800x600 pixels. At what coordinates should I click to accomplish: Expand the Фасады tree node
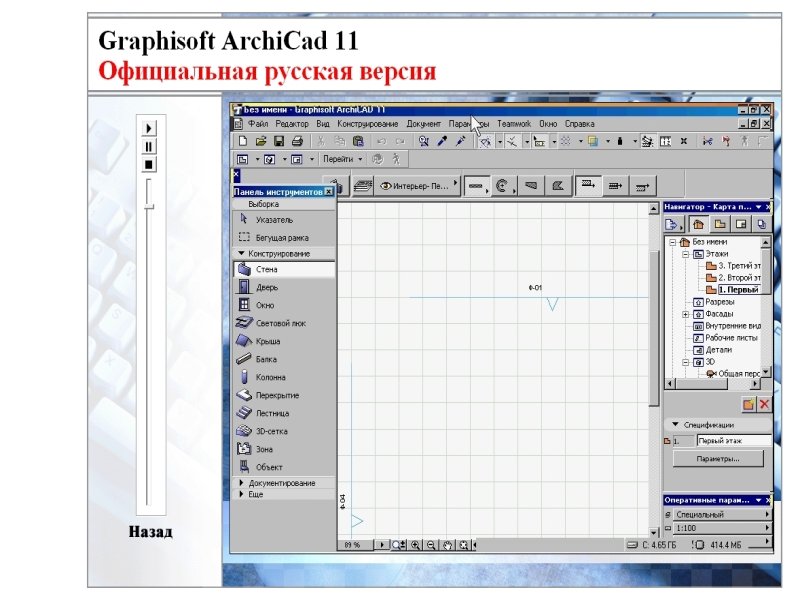(686, 314)
